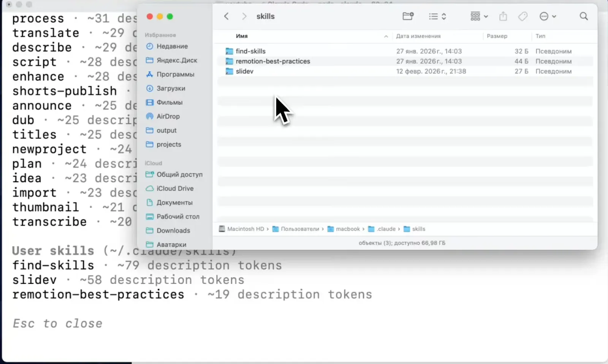Click remotion-best-practices line in terminal window
Viewport: 608px width, 364px height.
[192, 295]
